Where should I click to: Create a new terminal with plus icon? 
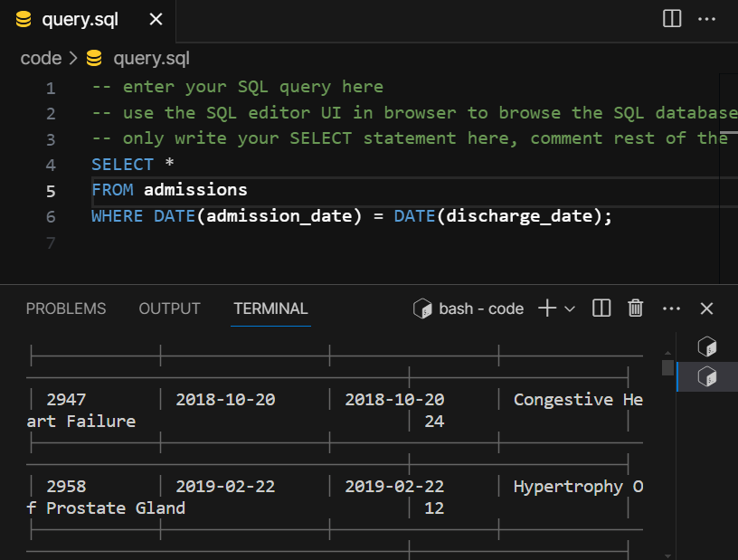point(547,308)
